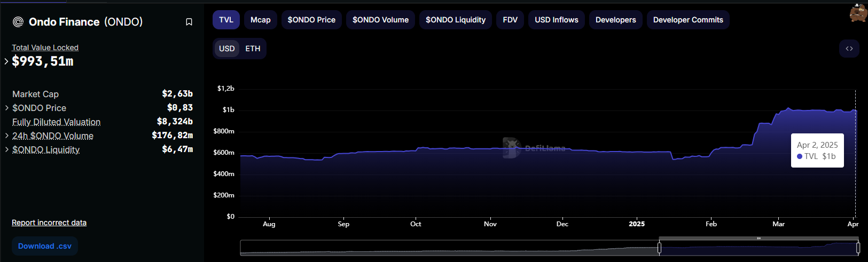Click the $6,47m liquidity value

(x=177, y=149)
